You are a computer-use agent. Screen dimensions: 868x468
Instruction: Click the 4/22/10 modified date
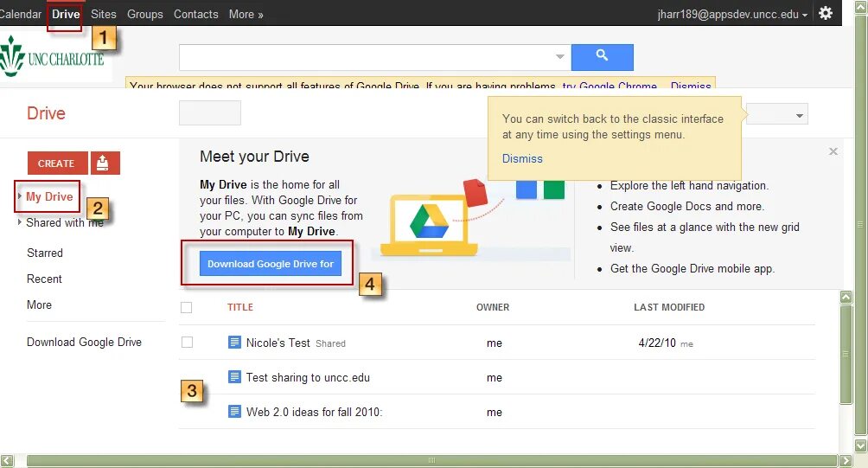coord(657,343)
